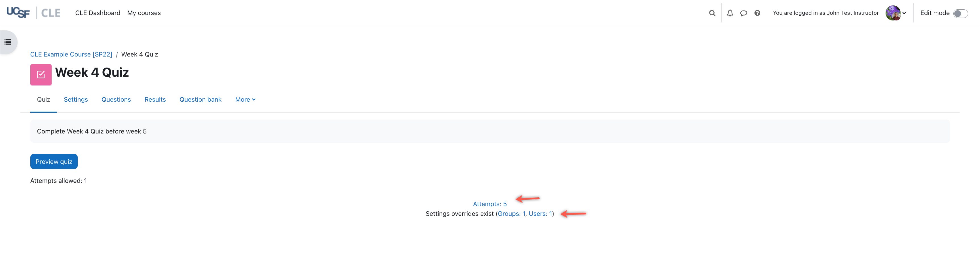Open the Question bank tab
The height and width of the screenshot is (259, 980).
point(200,100)
